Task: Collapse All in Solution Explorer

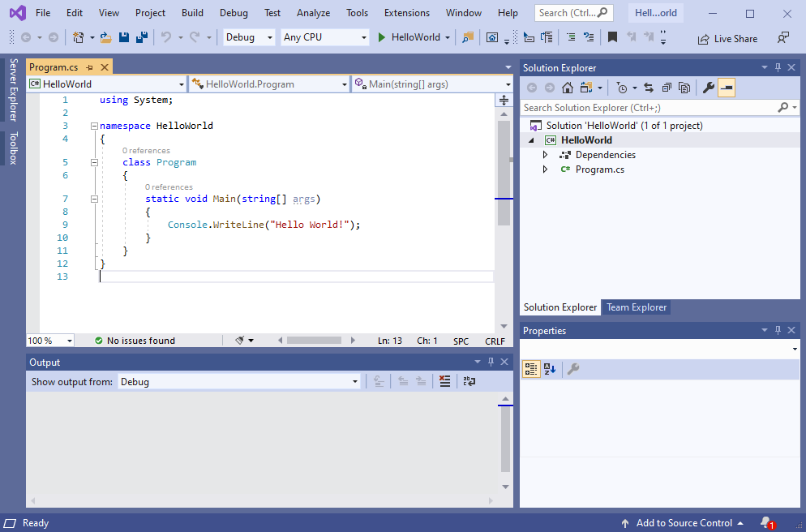Action: 667,88
